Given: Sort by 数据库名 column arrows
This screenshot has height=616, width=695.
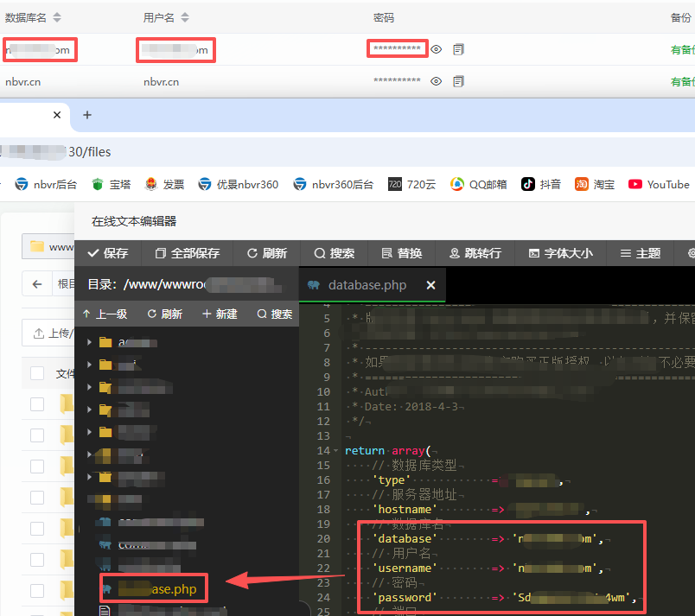Looking at the screenshot, I should (57, 17).
